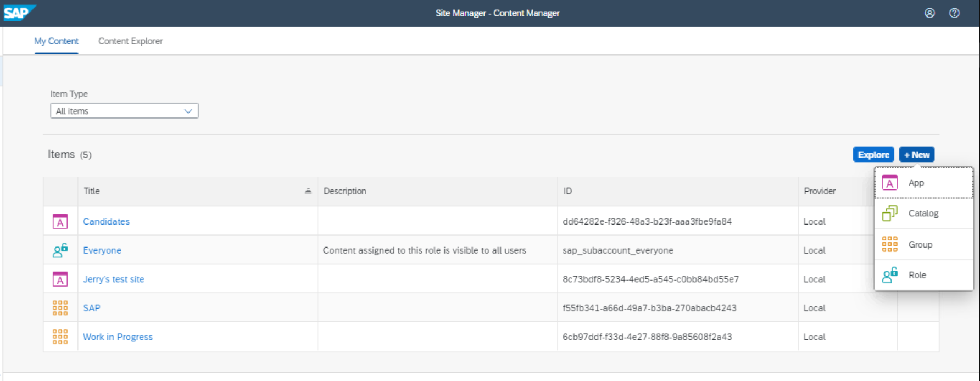The width and height of the screenshot is (980, 381).
Task: Select ID sap_subaccount_everyone
Action: (618, 250)
